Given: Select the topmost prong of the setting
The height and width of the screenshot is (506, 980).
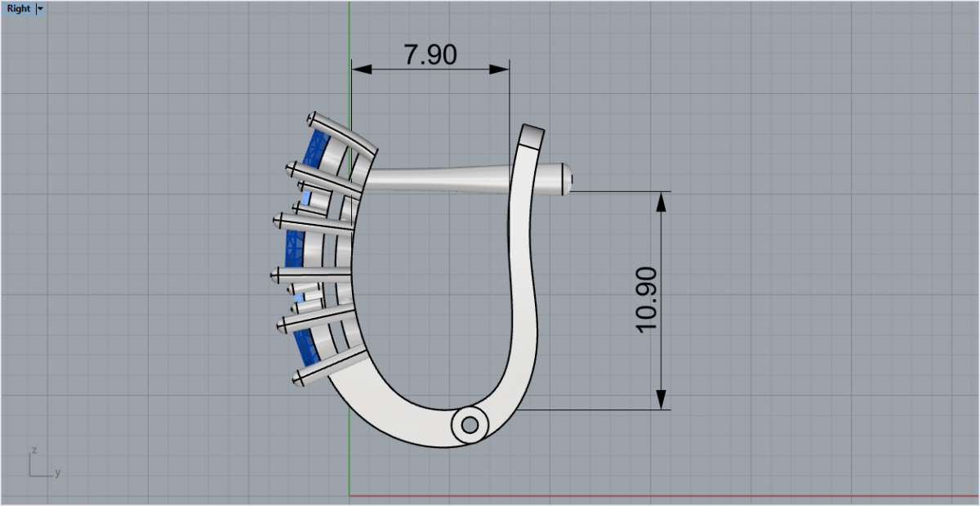Looking at the screenshot, I should [341, 129].
